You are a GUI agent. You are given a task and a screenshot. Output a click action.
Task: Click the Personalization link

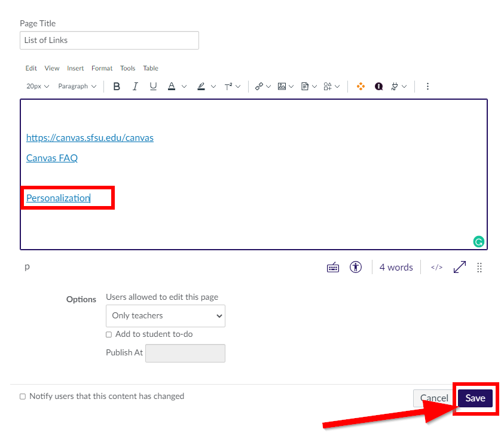tap(58, 198)
